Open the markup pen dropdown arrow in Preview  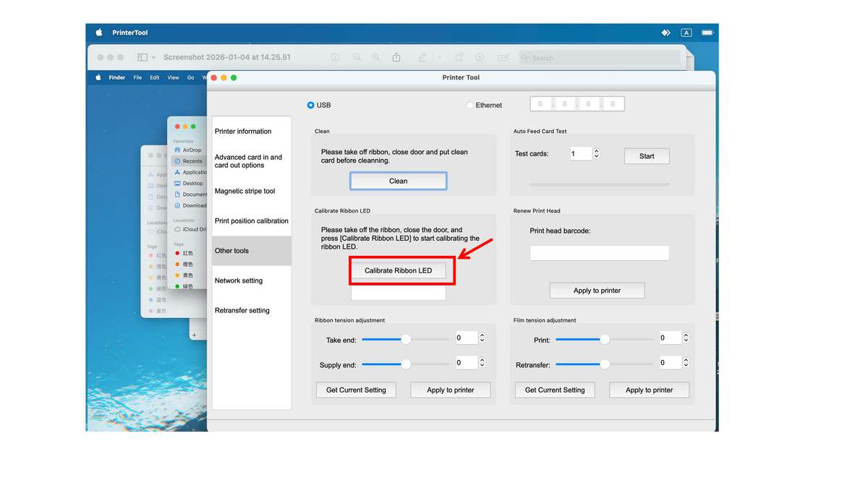(439, 57)
